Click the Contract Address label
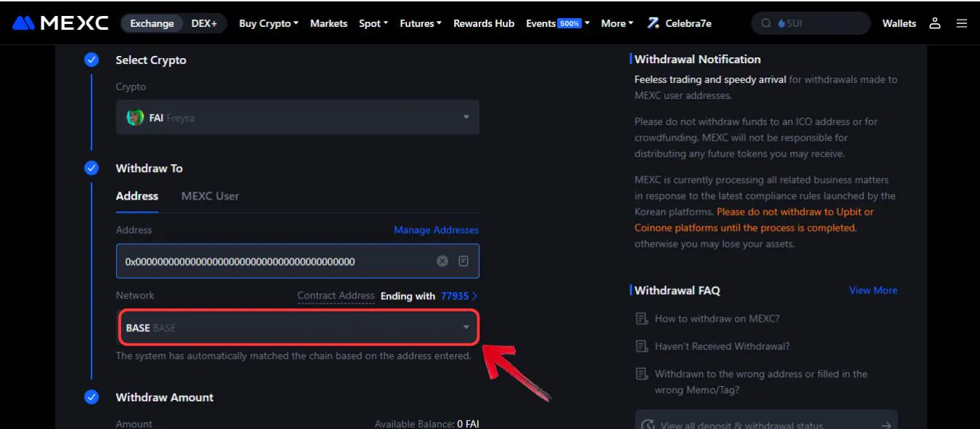 336,296
